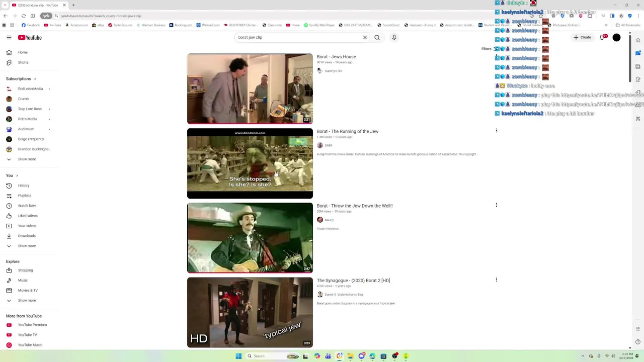Open Borat - The Running of the Jew title
The height and width of the screenshot is (362, 644).
(x=348, y=132)
